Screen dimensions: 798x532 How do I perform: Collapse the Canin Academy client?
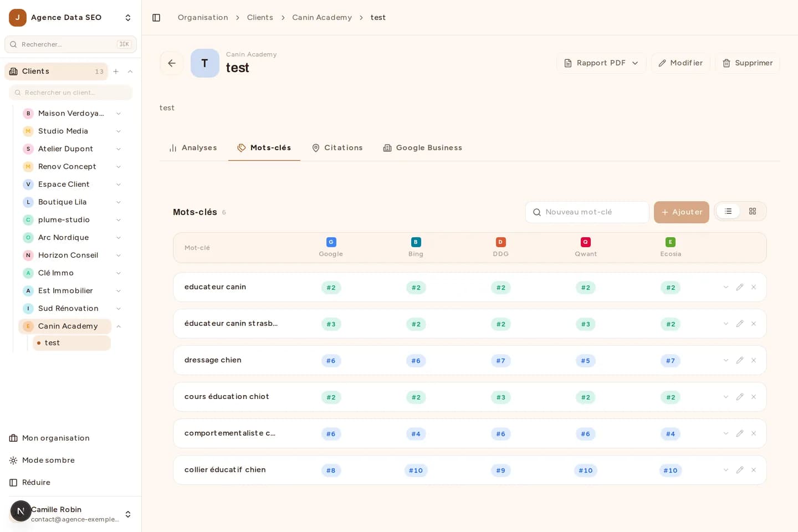tap(119, 326)
